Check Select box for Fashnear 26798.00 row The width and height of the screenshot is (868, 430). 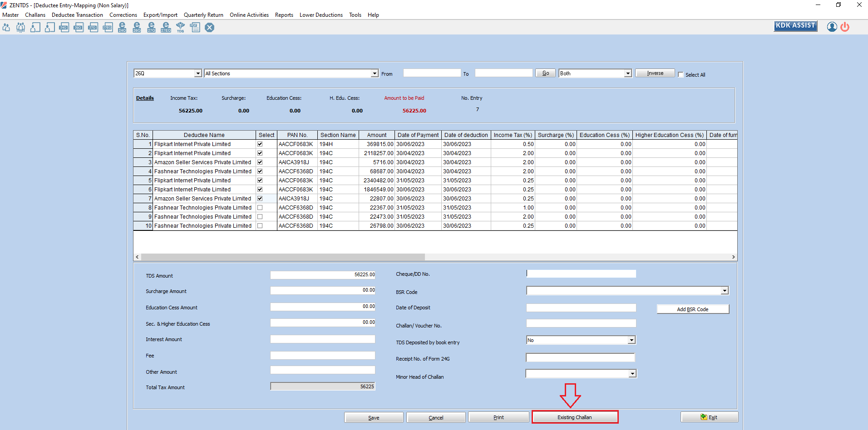click(260, 226)
